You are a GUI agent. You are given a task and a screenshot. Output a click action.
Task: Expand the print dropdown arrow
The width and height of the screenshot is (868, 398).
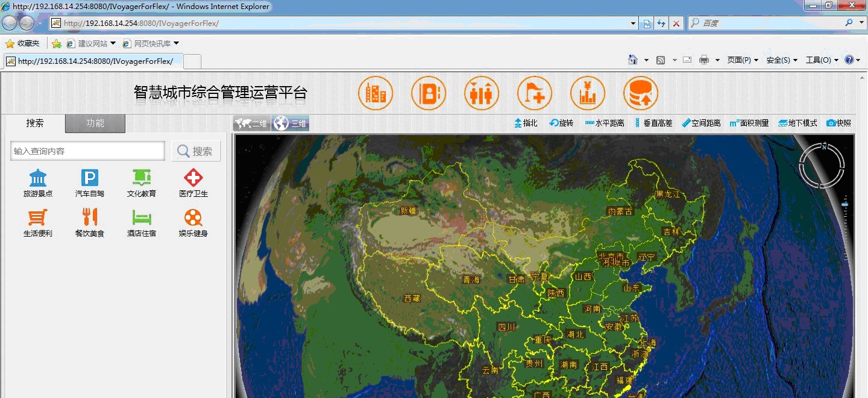click(717, 60)
